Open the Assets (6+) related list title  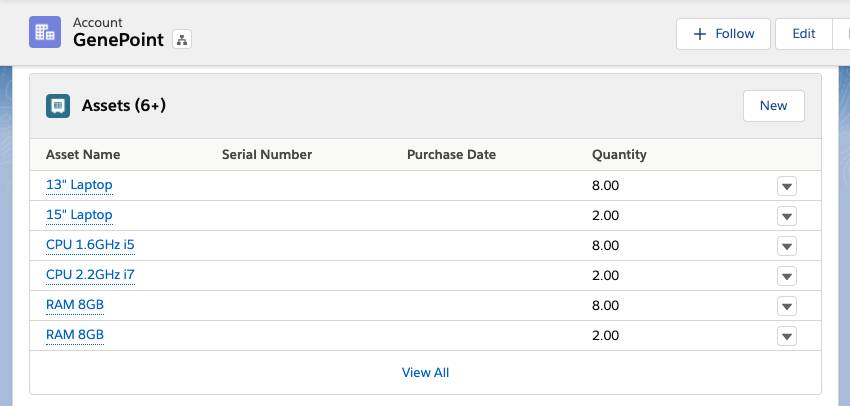click(x=124, y=106)
